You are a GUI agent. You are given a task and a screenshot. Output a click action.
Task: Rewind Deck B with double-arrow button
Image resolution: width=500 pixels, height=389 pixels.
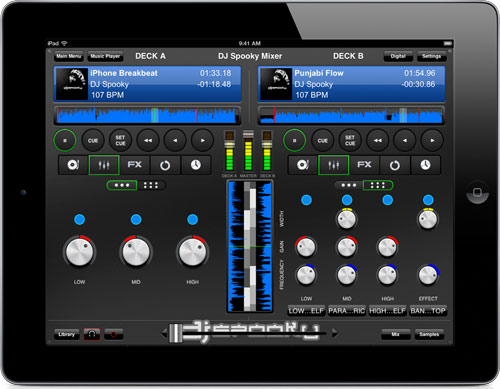(377, 141)
